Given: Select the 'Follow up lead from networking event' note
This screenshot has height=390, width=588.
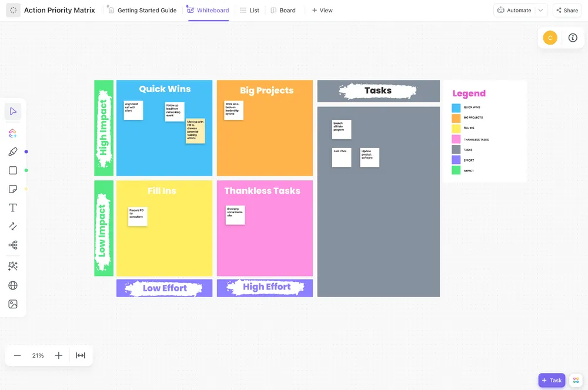Looking at the screenshot, I should pos(175,112).
